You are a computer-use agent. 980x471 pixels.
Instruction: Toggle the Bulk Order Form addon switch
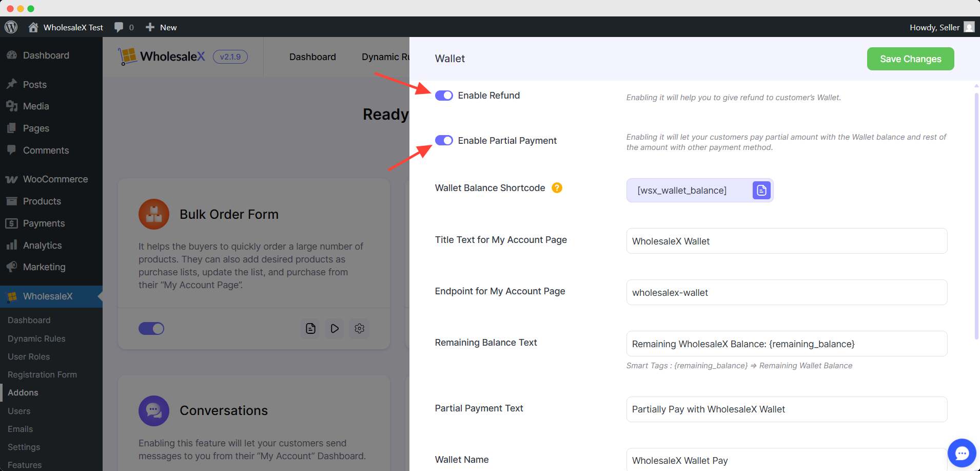click(151, 329)
